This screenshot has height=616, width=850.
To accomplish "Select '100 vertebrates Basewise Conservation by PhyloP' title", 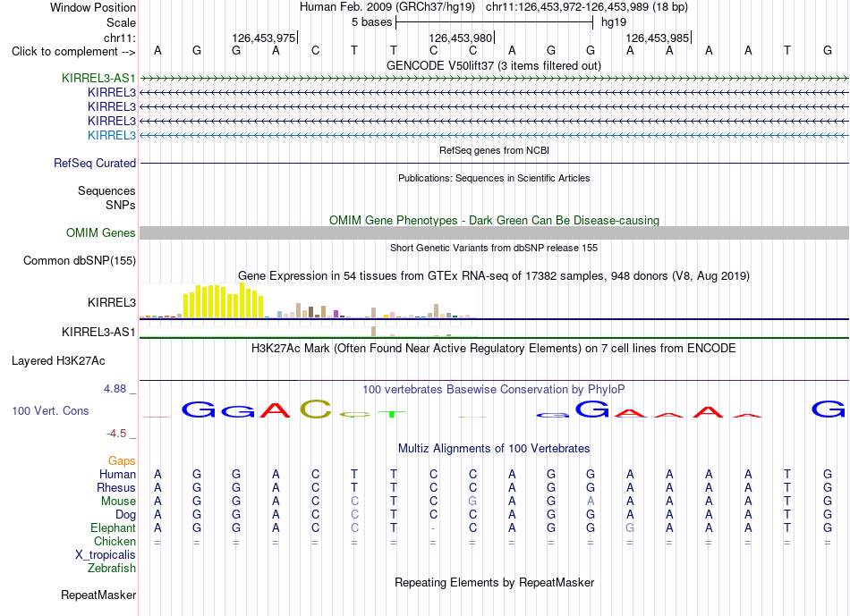I will [x=494, y=389].
